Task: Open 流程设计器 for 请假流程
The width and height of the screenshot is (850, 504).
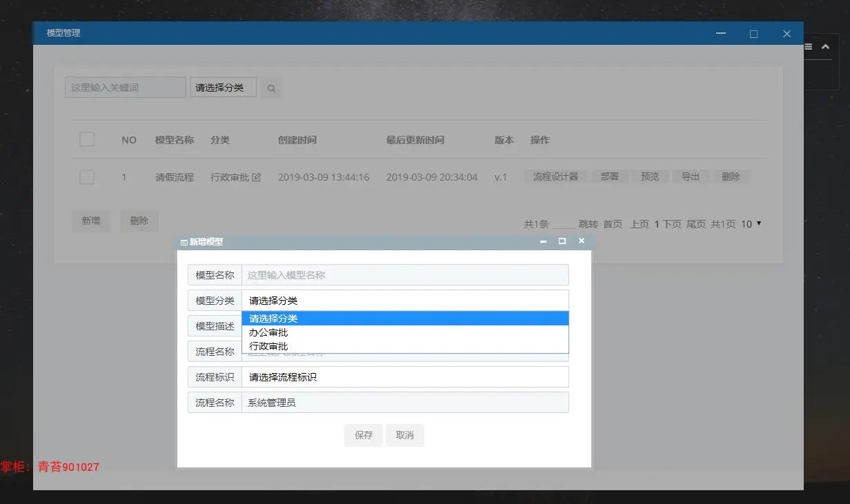Action: click(555, 177)
